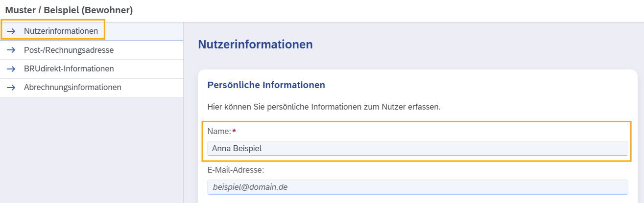Open BRUdirekt-Informationen in the sidebar
The width and height of the screenshot is (644, 203).
click(x=92, y=69)
